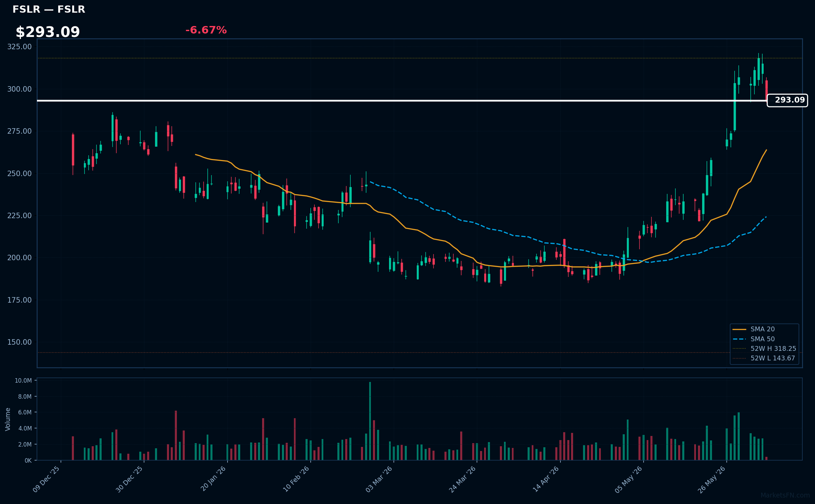The height and width of the screenshot is (504, 815).
Task: Select the $293.09 current price heading
Action: pos(48,32)
